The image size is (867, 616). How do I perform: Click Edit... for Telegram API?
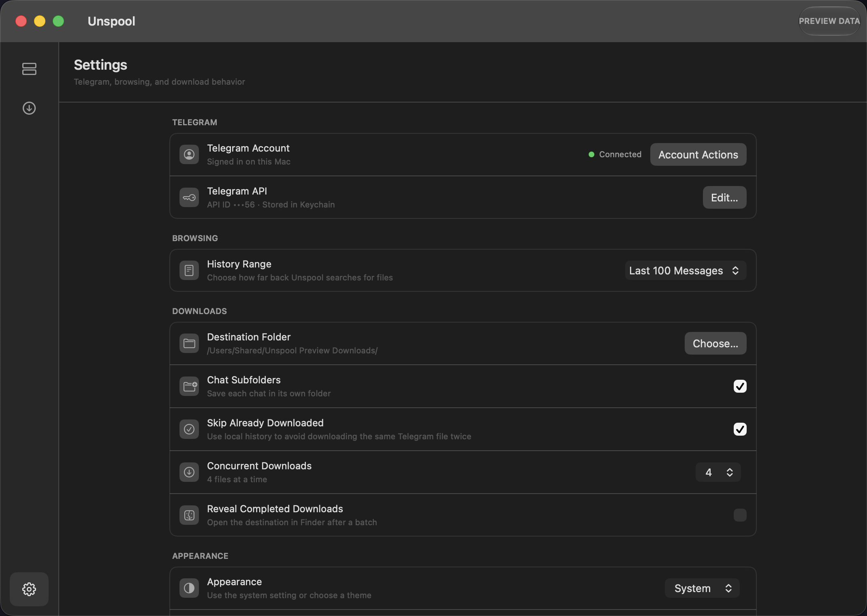725,197
